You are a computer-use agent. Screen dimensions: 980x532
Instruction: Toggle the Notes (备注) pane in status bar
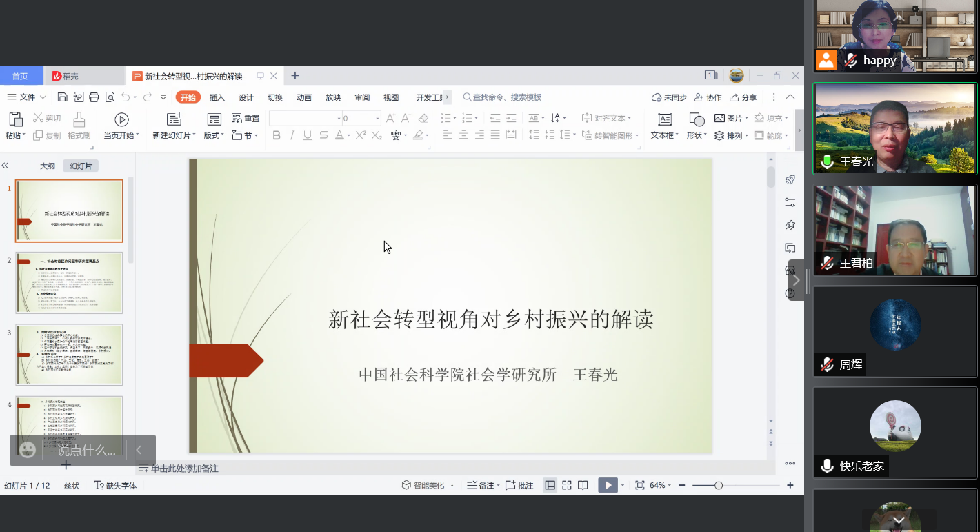point(481,486)
